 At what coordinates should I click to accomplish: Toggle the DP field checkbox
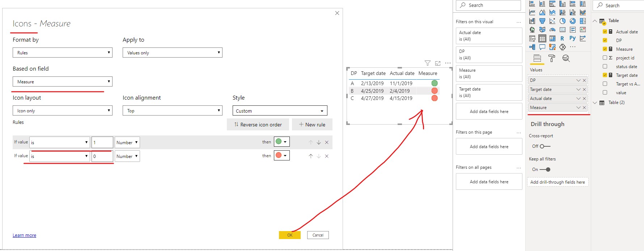(x=605, y=40)
